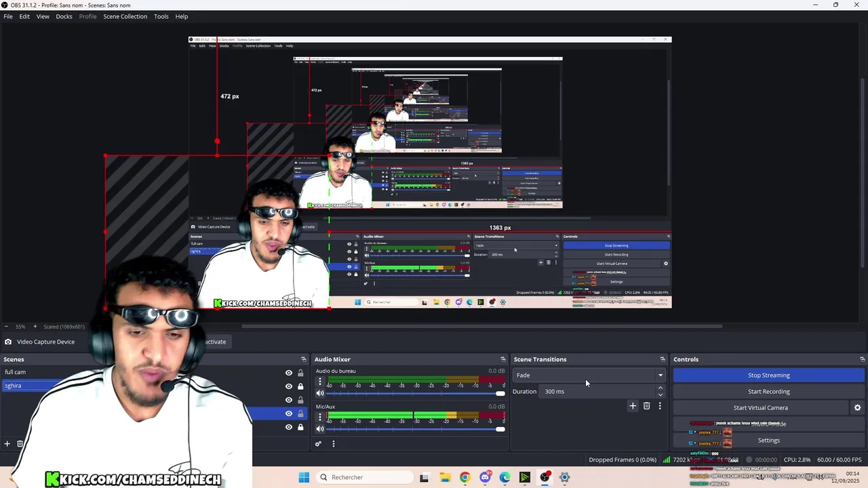868x488 pixels.
Task: Open the View menu
Action: pos(43,16)
